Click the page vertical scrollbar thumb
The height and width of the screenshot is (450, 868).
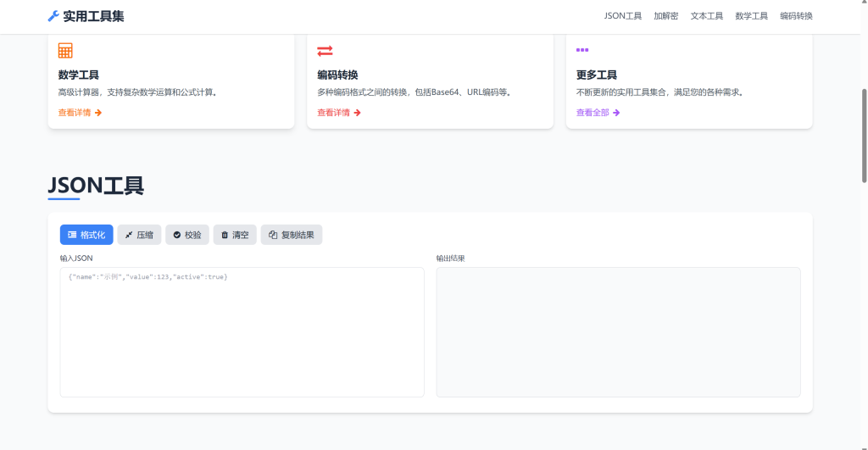[864, 136]
